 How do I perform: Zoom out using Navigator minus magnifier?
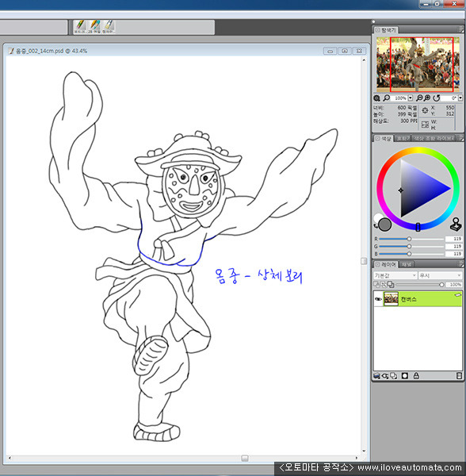coord(419,98)
